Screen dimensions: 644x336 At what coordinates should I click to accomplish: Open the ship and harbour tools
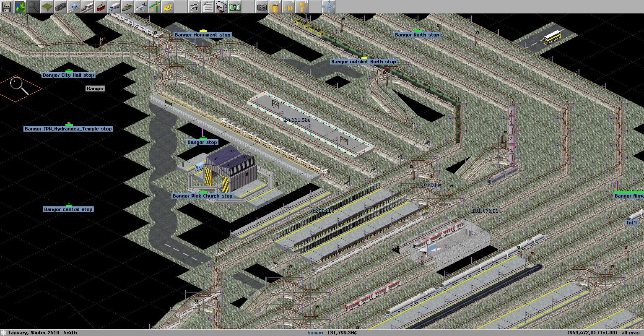127,7
